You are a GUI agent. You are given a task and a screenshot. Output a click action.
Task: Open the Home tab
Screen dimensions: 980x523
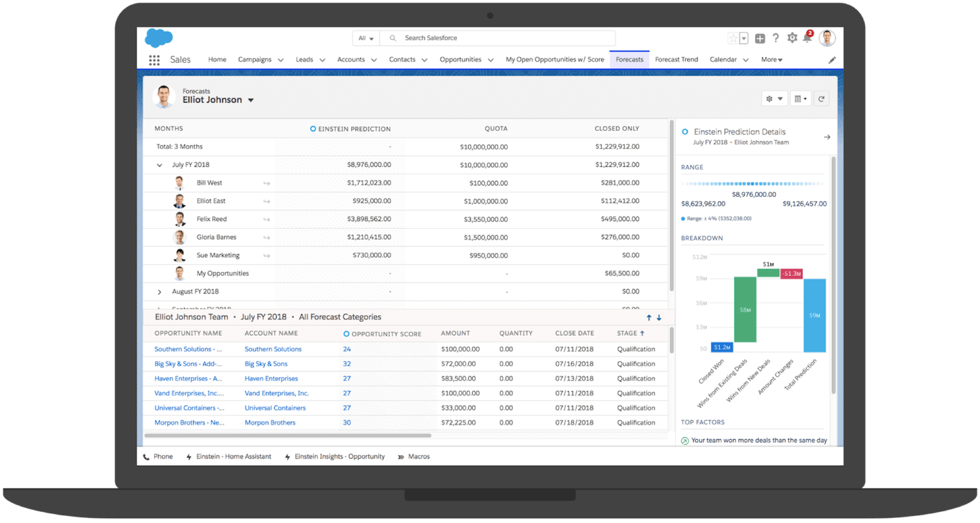tap(217, 59)
